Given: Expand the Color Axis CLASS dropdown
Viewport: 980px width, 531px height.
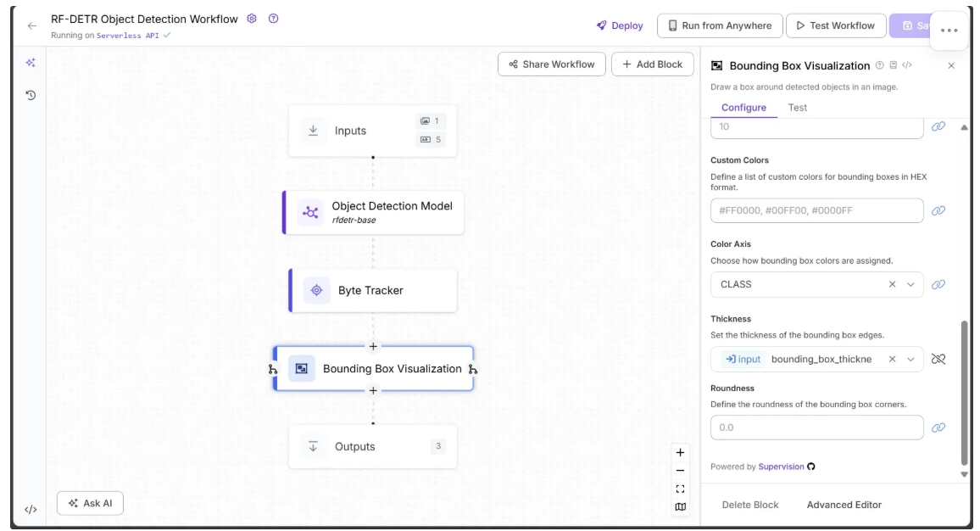Looking at the screenshot, I should pos(911,284).
